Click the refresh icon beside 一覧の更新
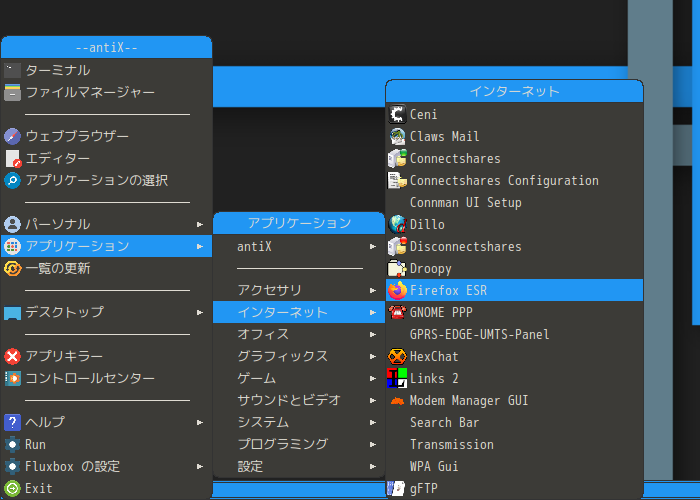700x500 pixels. pos(12,268)
